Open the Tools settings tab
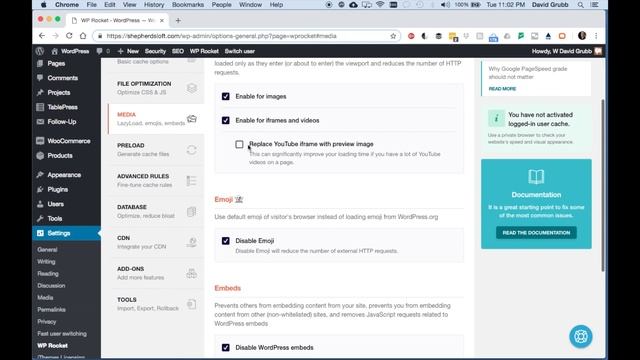Screen dimensions: 640x360 [156, 304]
